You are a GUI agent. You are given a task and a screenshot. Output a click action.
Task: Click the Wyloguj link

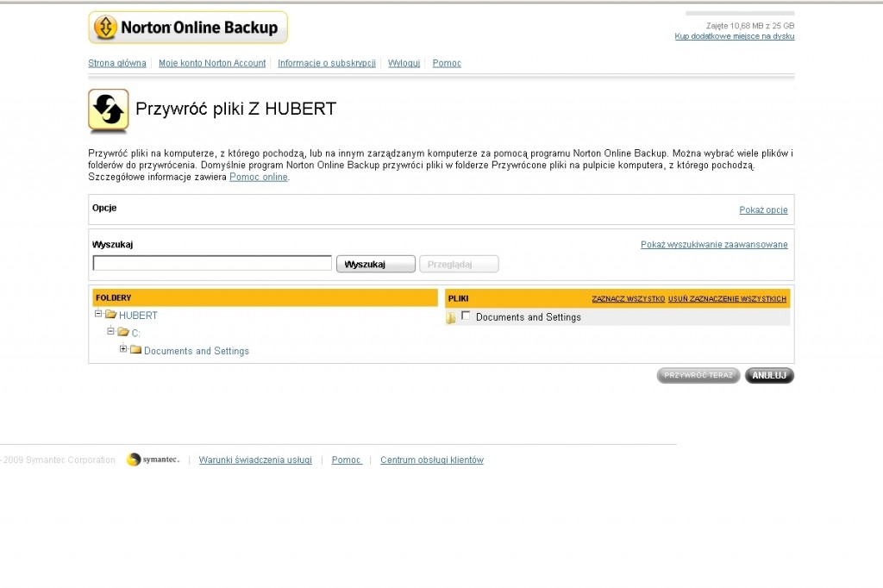tap(404, 63)
